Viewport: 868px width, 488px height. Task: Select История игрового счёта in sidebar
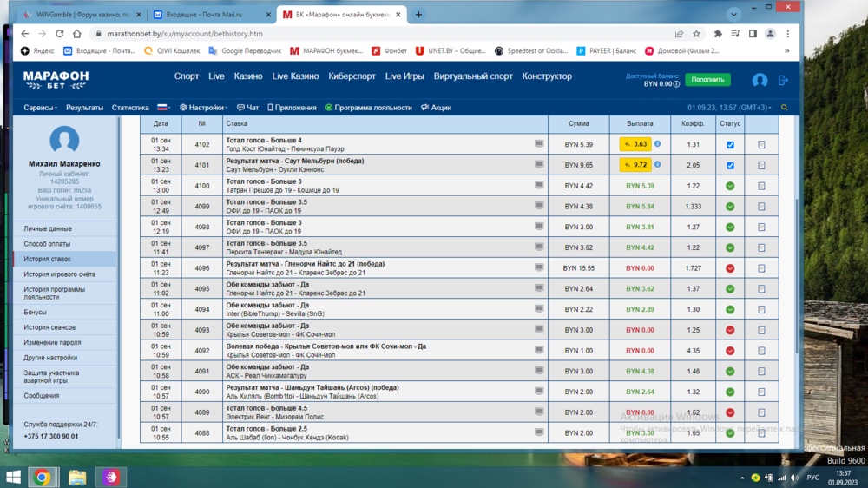click(x=59, y=274)
